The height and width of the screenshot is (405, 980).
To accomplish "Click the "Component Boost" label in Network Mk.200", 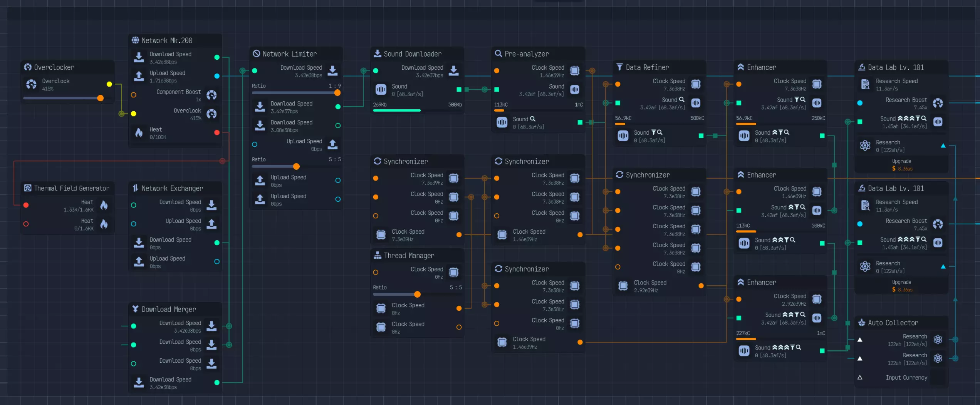I will click(178, 92).
